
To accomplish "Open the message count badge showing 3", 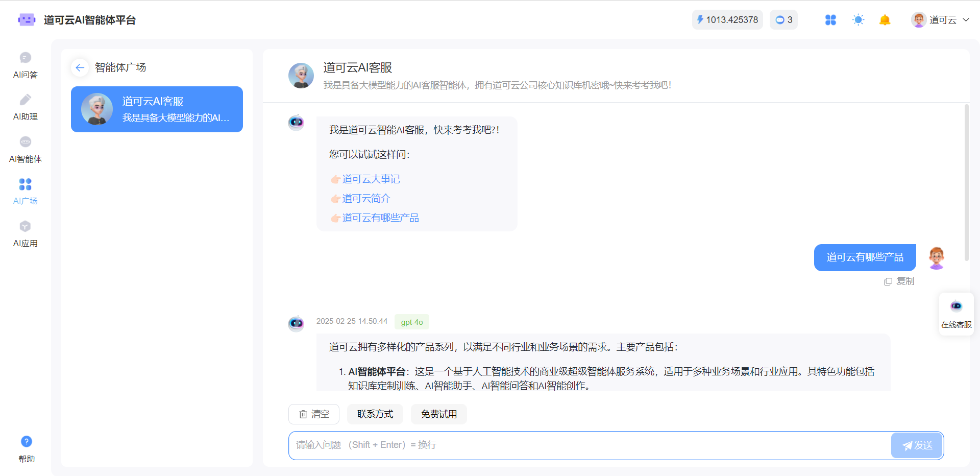I will (783, 20).
